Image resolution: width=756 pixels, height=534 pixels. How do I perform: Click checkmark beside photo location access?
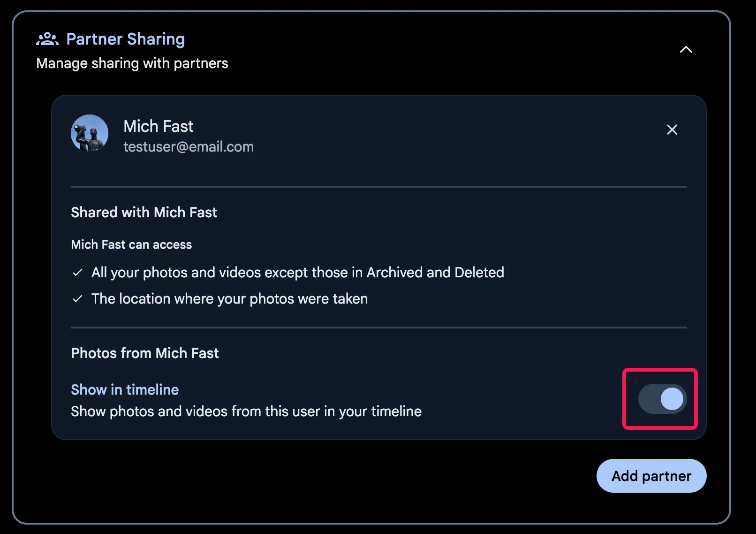coord(78,299)
